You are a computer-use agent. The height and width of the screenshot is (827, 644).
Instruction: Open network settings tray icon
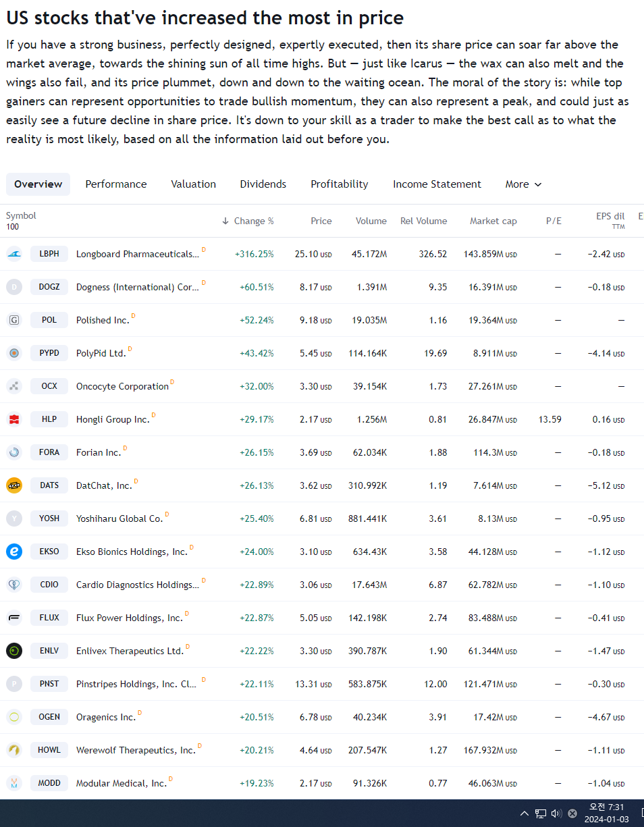541,813
